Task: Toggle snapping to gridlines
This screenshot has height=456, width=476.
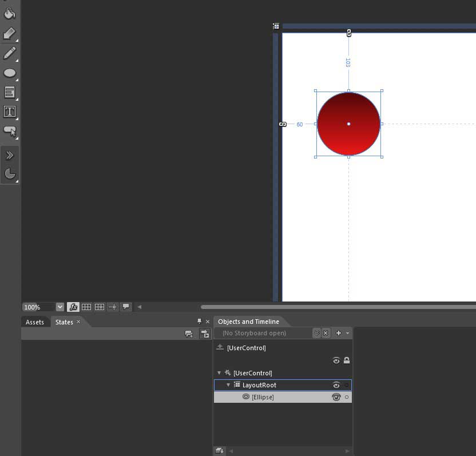Action: pyautogui.click(x=100, y=307)
